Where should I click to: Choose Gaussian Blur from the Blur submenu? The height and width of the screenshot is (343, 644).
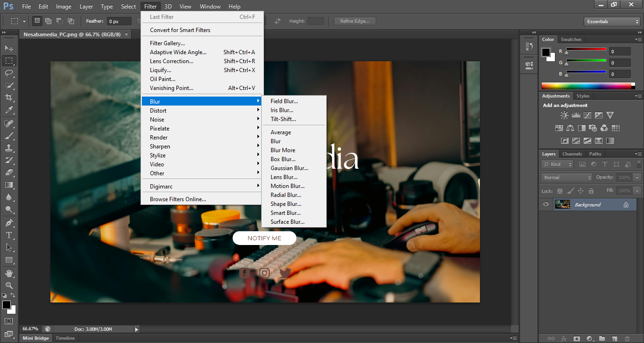point(289,168)
